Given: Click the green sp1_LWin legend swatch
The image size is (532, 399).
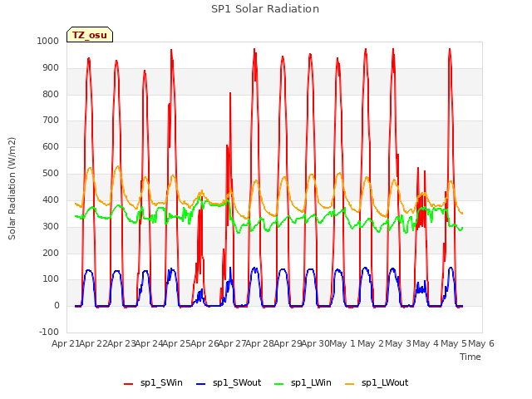Looking at the screenshot, I should [x=279, y=384].
